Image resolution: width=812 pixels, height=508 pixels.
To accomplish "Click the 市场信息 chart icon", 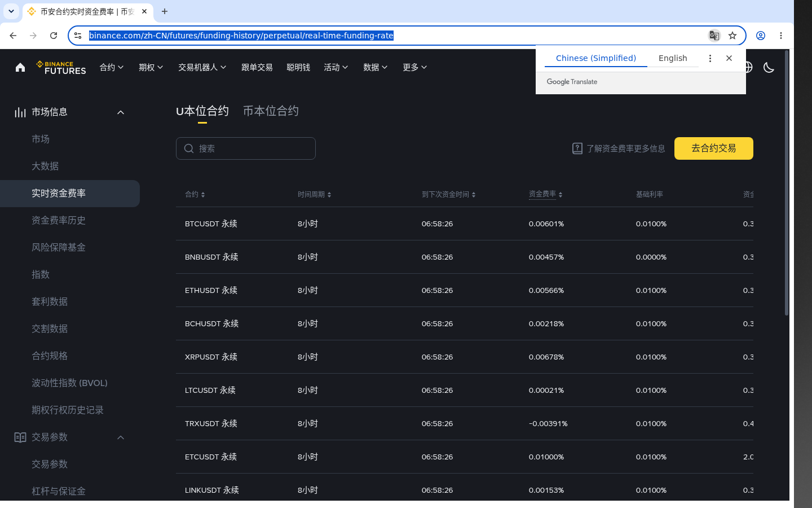I will point(20,112).
